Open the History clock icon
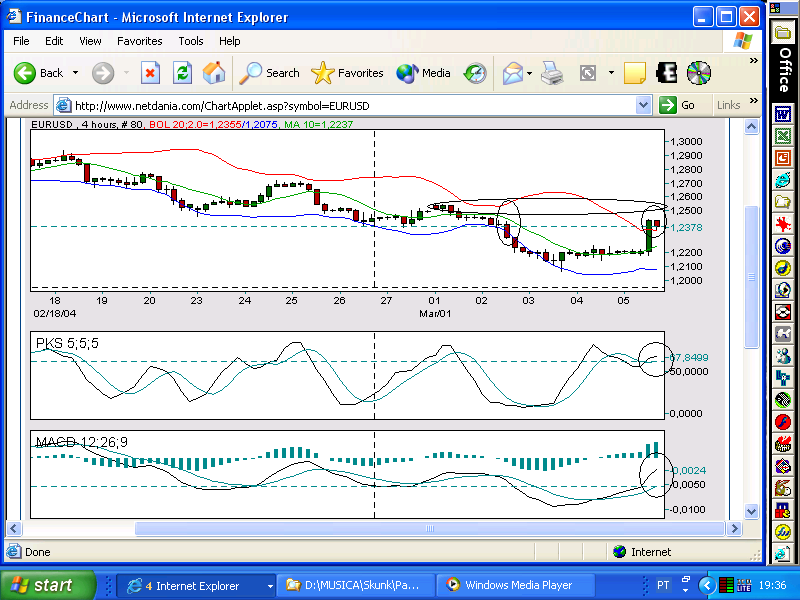 click(475, 73)
